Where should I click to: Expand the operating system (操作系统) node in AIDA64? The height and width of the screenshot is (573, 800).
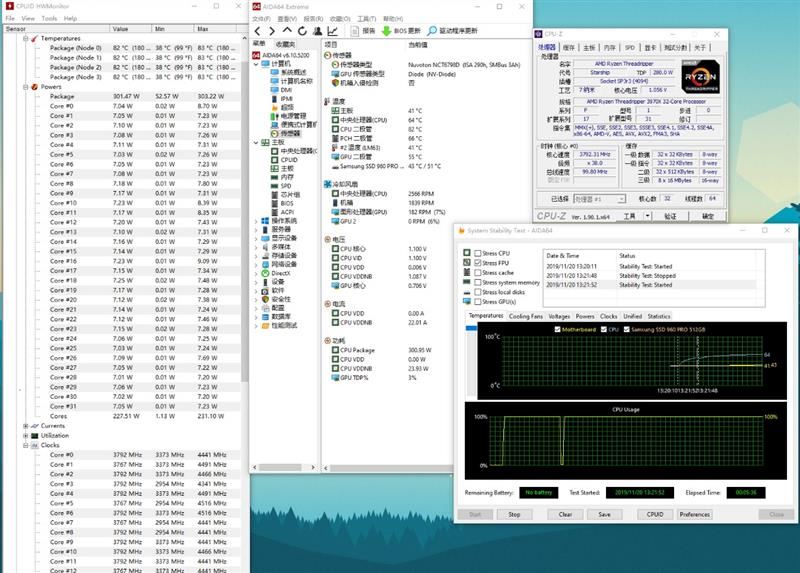coord(256,221)
